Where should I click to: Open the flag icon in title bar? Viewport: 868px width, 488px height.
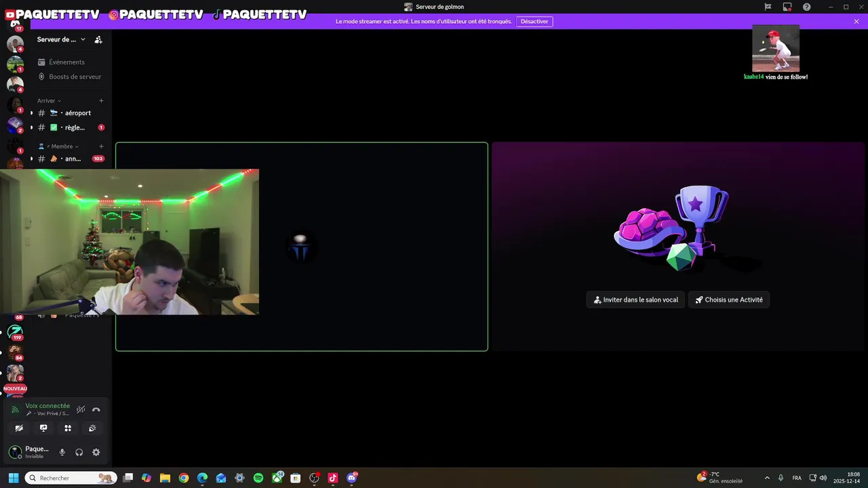[768, 7]
